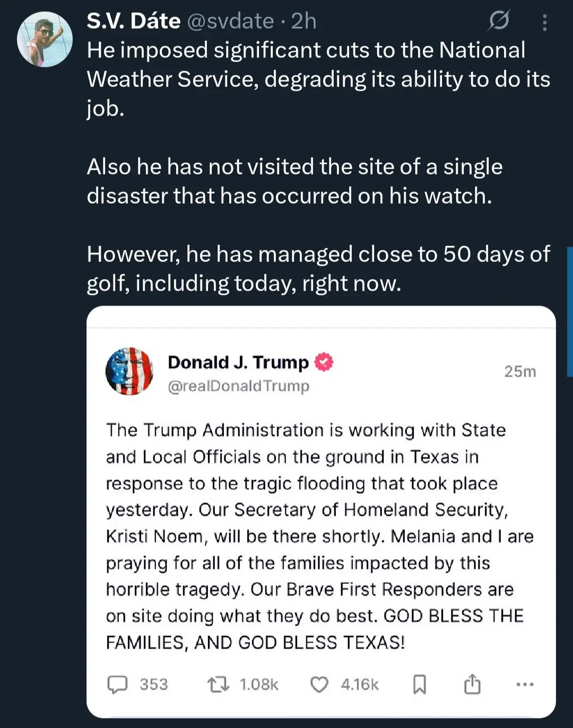Screen dimensions: 573x728
Task: Open the @svdate handle link
Action: tap(230, 21)
